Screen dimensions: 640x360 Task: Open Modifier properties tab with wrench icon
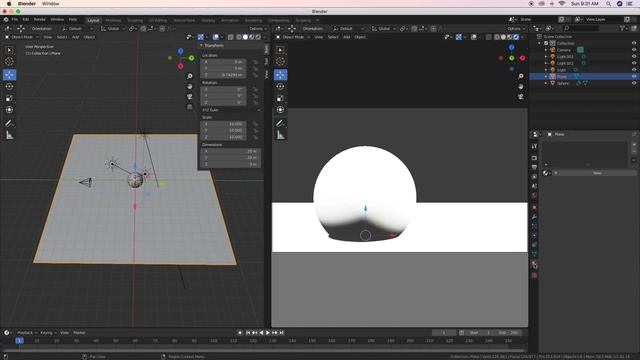(x=534, y=217)
